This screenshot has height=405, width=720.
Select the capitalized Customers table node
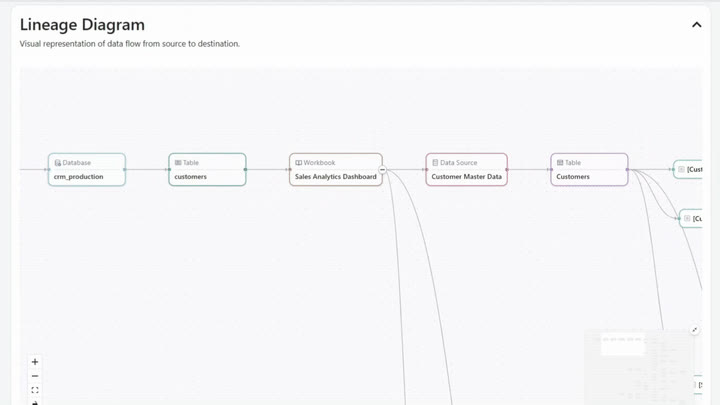[x=589, y=169]
